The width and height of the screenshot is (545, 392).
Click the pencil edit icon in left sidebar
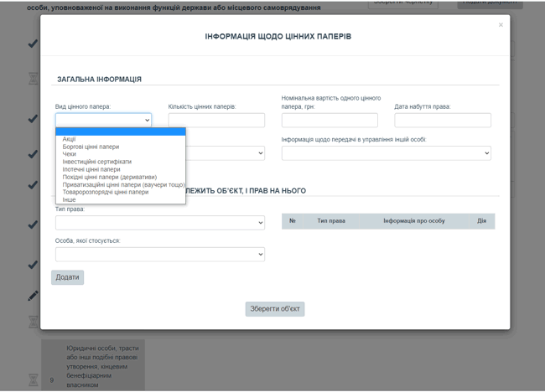pyautogui.click(x=33, y=295)
